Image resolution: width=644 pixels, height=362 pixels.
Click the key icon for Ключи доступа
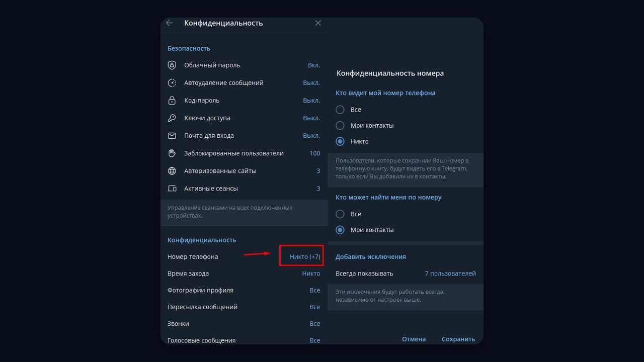[x=172, y=118]
